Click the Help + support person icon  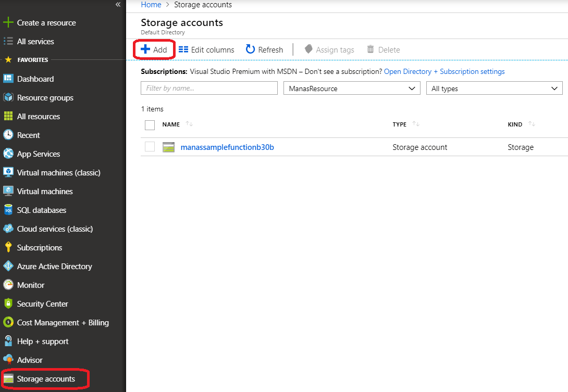click(x=8, y=341)
